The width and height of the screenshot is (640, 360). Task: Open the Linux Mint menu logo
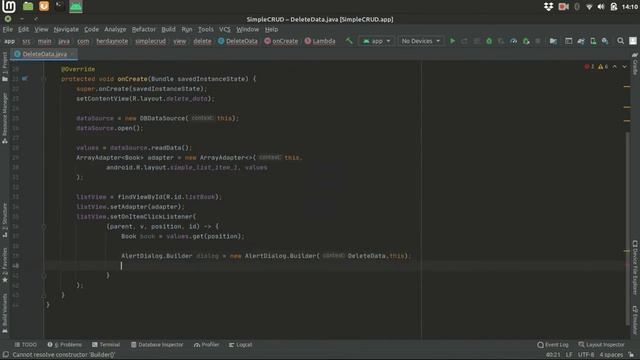[x=9, y=6]
